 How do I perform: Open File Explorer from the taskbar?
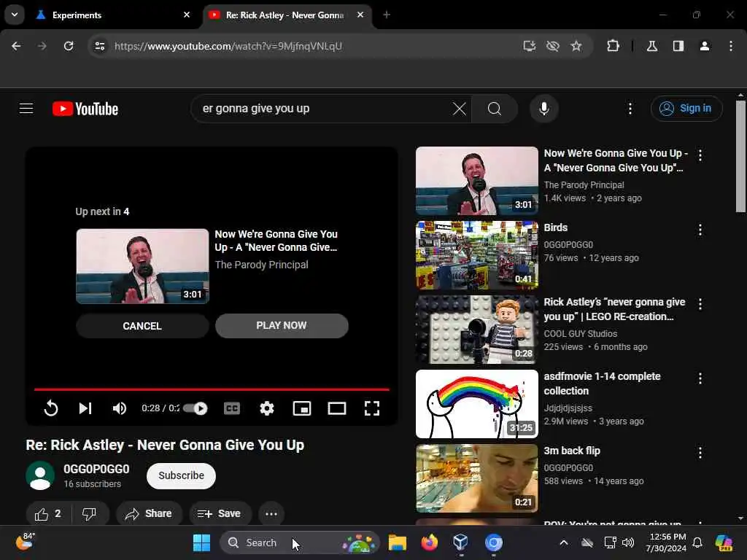point(398,542)
